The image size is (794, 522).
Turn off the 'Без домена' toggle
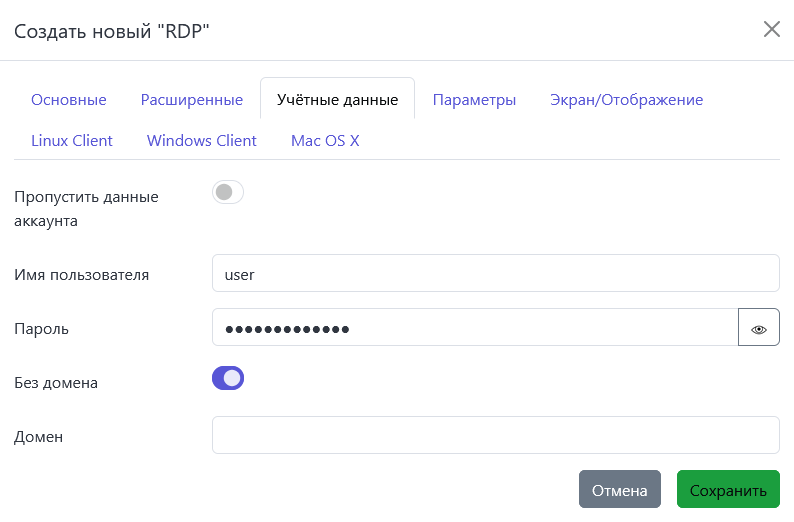[x=228, y=378]
